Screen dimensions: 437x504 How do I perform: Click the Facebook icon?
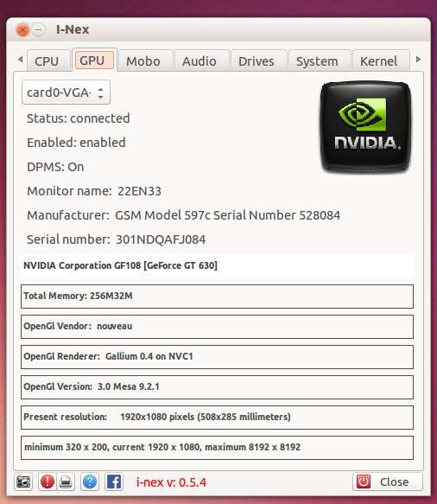pyautogui.click(x=114, y=482)
